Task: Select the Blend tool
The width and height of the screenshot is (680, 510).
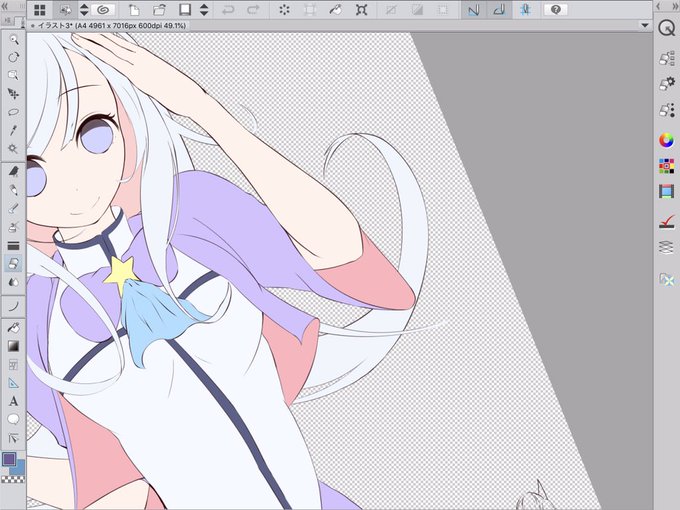Action: click(x=14, y=282)
